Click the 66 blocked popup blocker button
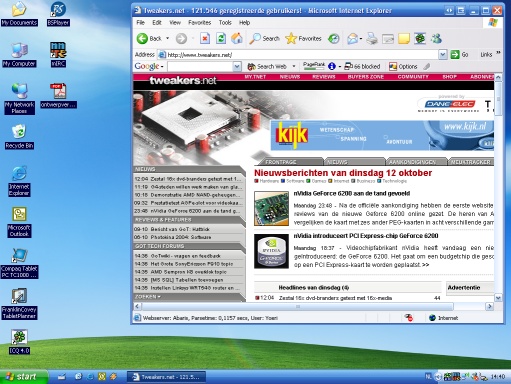511x384 pixels. [362, 66]
